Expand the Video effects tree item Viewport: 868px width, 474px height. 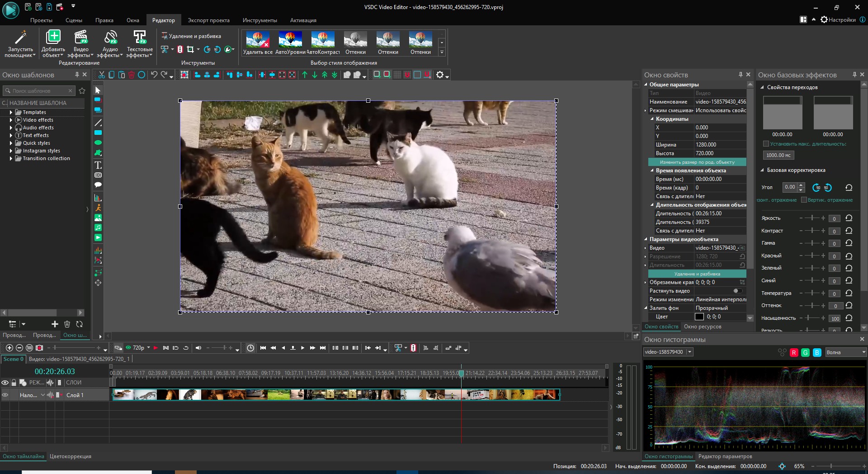pos(11,120)
